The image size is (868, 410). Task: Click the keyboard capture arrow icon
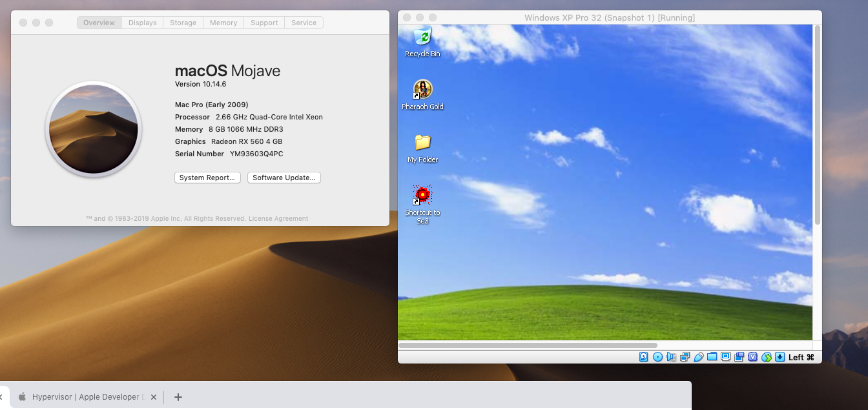tap(780, 357)
